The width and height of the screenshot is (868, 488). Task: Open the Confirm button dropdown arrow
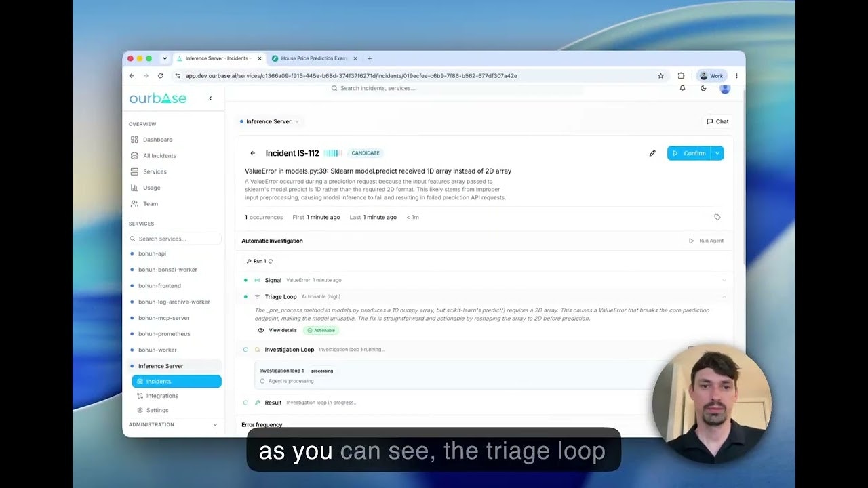click(717, 153)
